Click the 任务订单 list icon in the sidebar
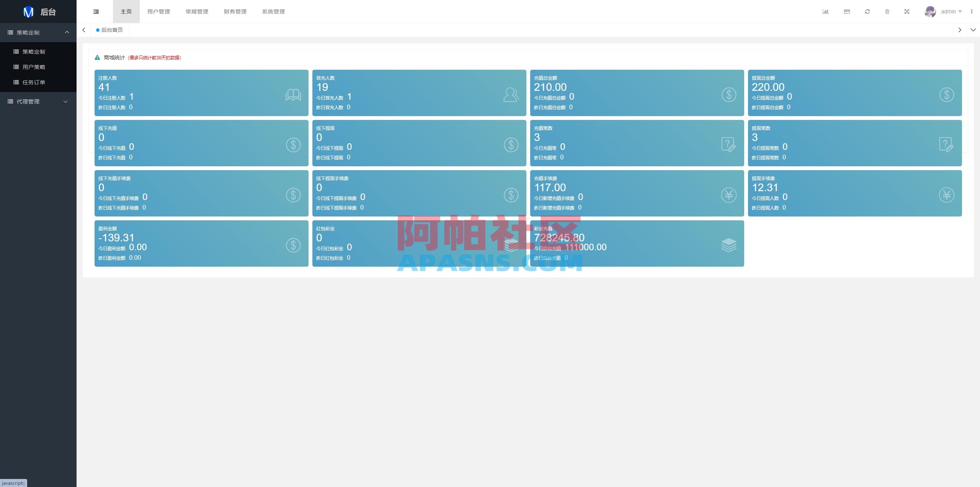The image size is (980, 487). (x=16, y=82)
